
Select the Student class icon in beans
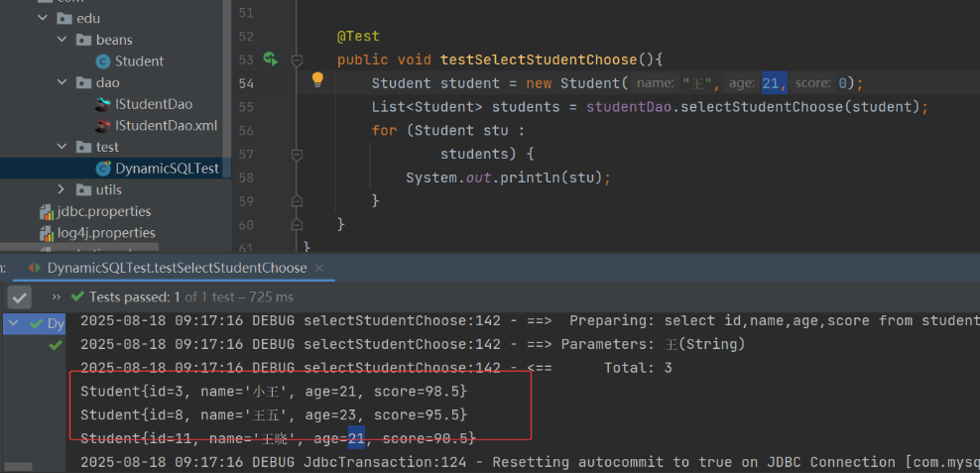102,61
